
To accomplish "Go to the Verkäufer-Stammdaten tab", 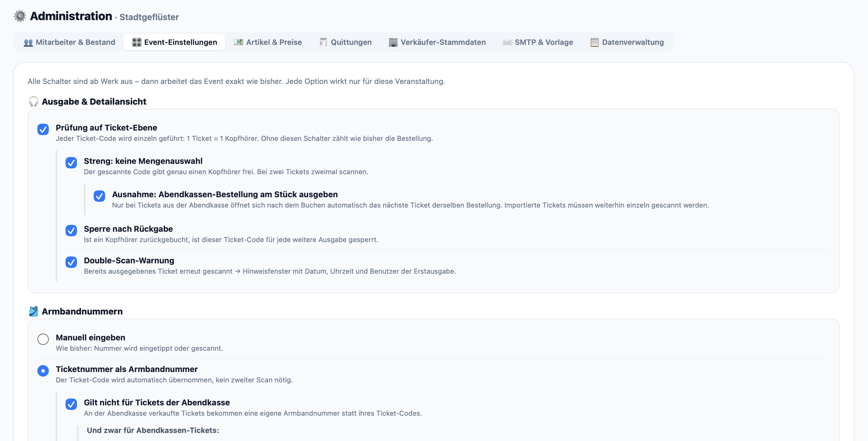I will point(437,42).
